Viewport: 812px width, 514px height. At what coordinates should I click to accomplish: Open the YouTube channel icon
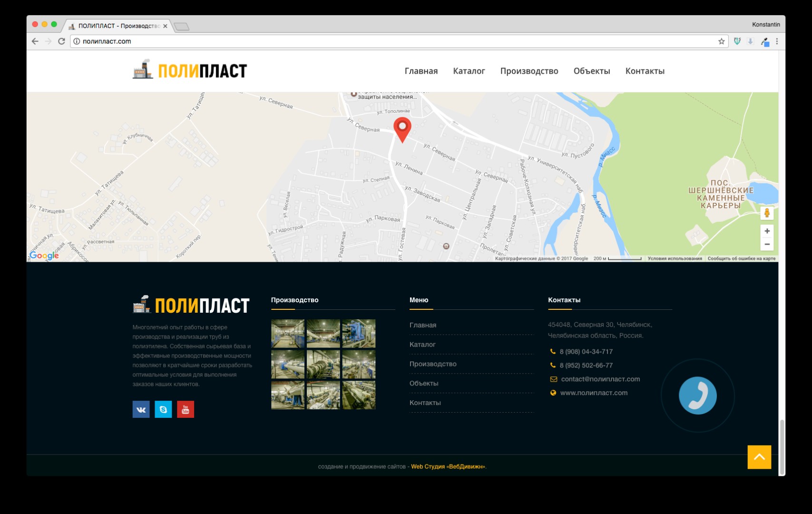[x=186, y=409]
